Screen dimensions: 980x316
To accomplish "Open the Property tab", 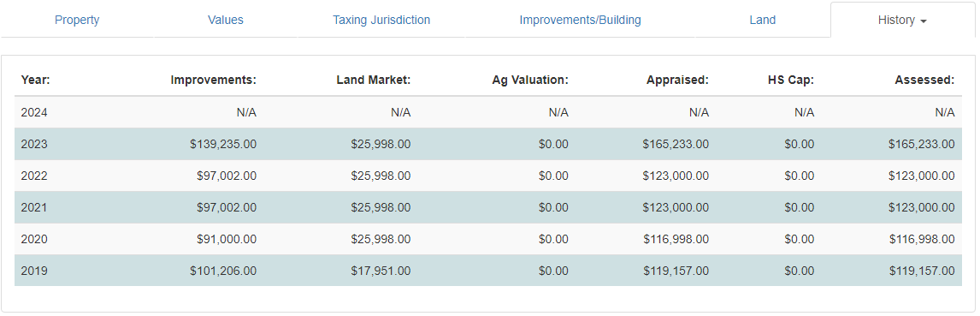I will click(77, 20).
